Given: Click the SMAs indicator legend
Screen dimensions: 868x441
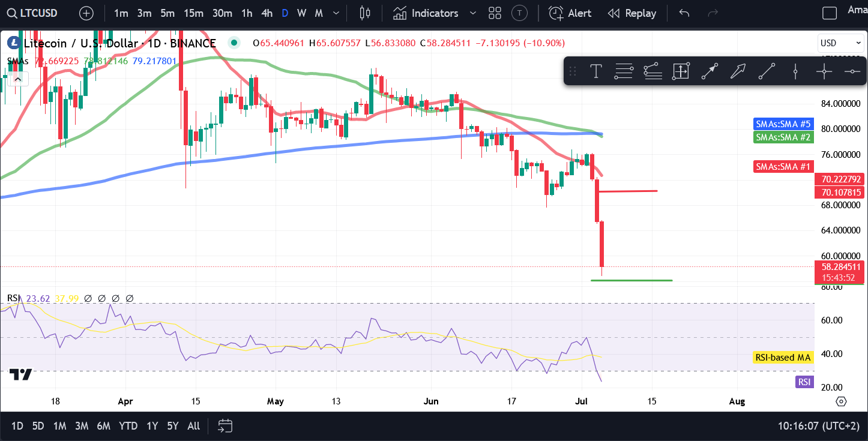Looking at the screenshot, I should (17, 61).
